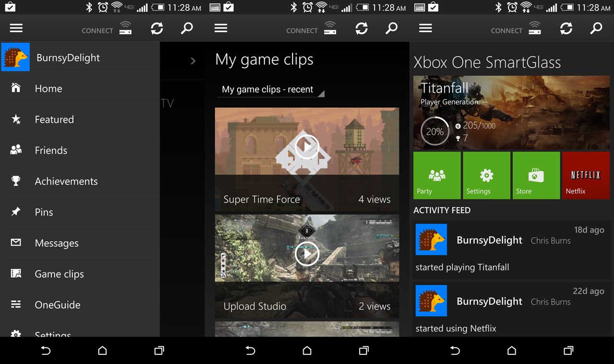Open Messages from the sidebar envelope icon
The width and height of the screenshot is (614, 364).
tap(15, 243)
